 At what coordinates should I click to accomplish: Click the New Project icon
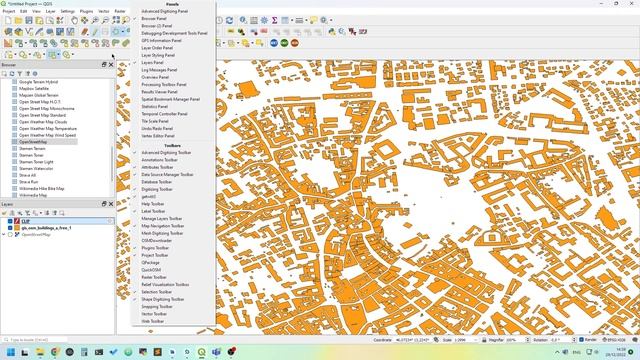[x=8, y=20]
